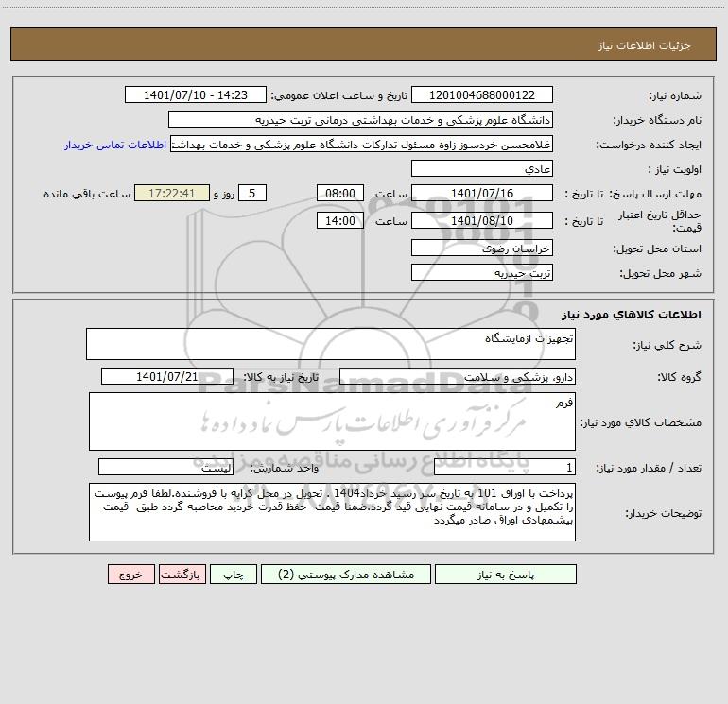The height and width of the screenshot is (704, 728).
Task: Click the quantity field showing 1
Action: 505,467
